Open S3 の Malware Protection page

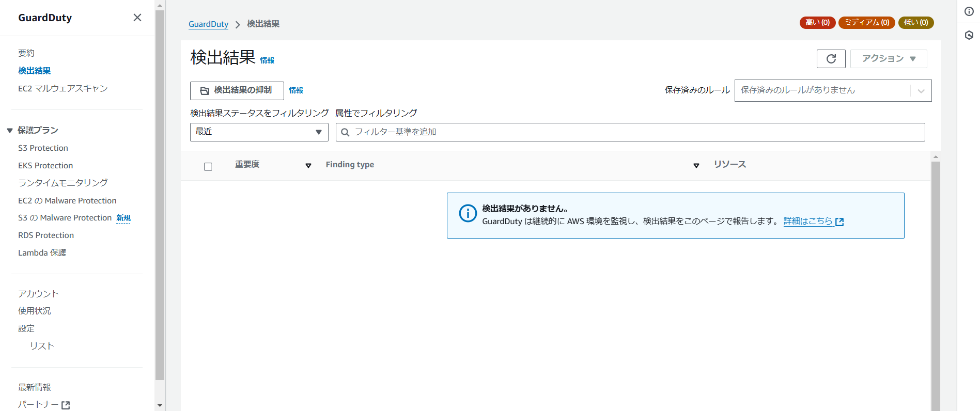65,218
